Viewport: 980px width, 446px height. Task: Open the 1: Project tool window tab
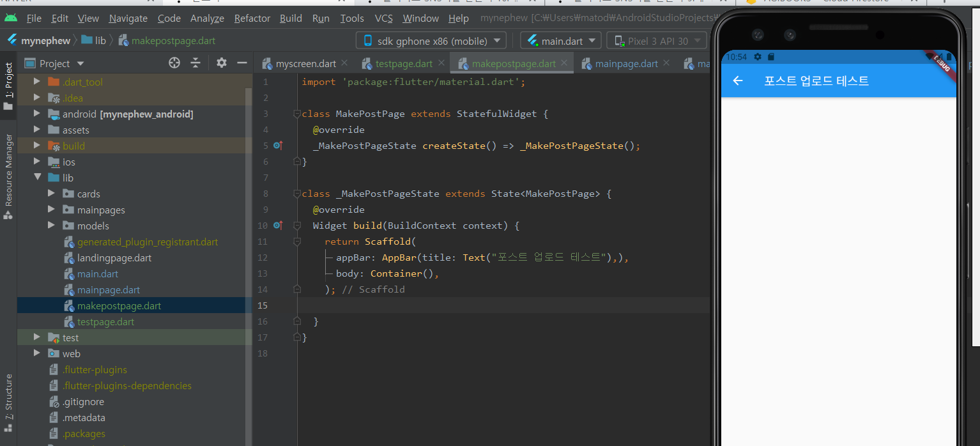pyautogui.click(x=8, y=86)
